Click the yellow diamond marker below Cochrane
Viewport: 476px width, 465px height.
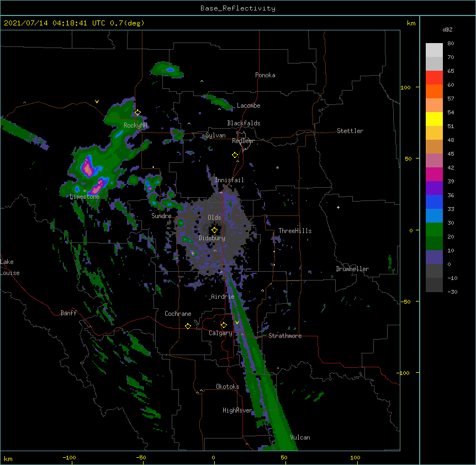188,326
